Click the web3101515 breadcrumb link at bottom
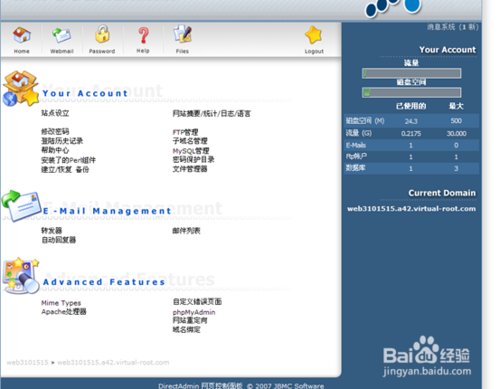 click(27, 362)
